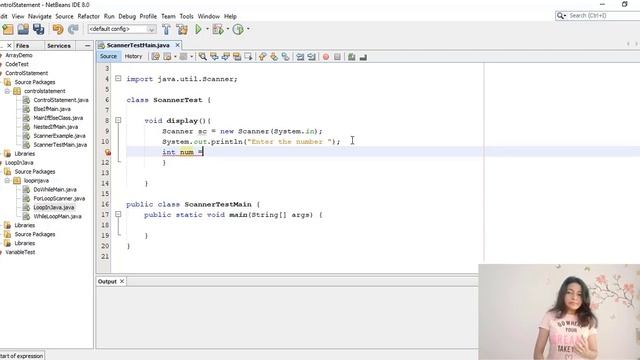Toggle Bookmark on current line
The width and height of the screenshot is (640, 360).
pyautogui.click(x=285, y=57)
